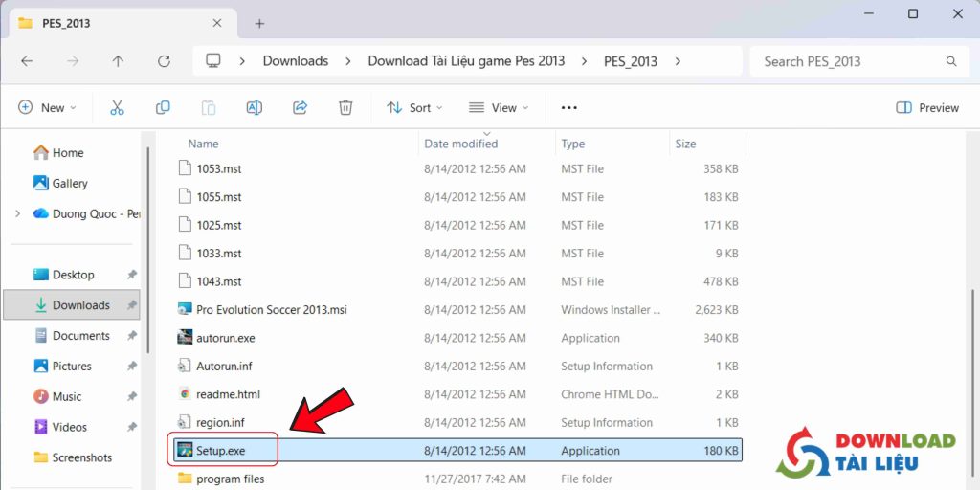Image resolution: width=980 pixels, height=490 pixels.
Task: Click the This PC monitor icon
Action: [x=213, y=60]
